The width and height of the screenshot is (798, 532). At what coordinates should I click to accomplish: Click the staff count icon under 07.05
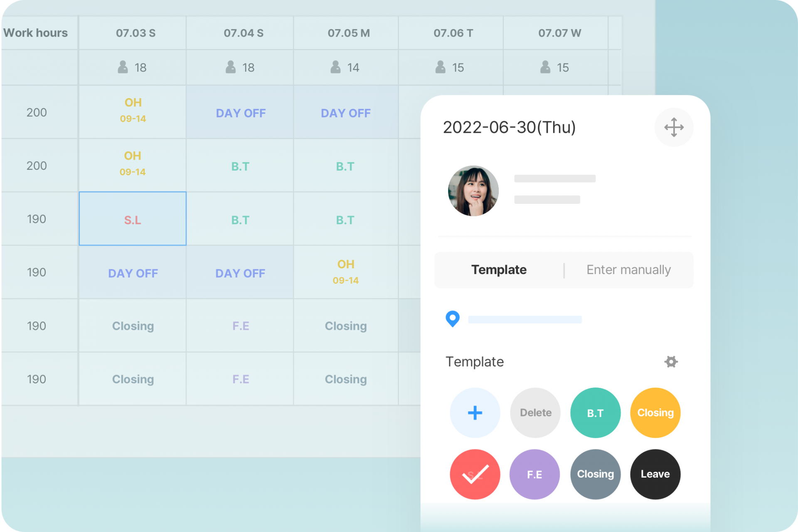click(x=335, y=67)
